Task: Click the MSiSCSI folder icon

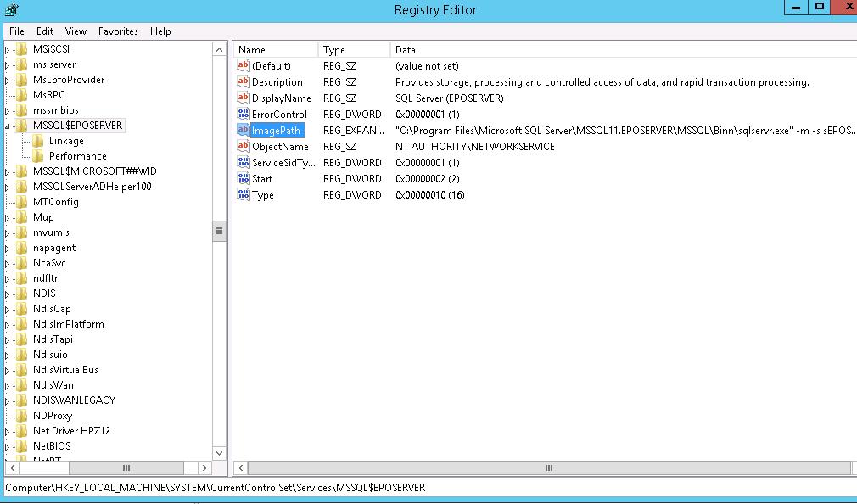Action: [22, 49]
